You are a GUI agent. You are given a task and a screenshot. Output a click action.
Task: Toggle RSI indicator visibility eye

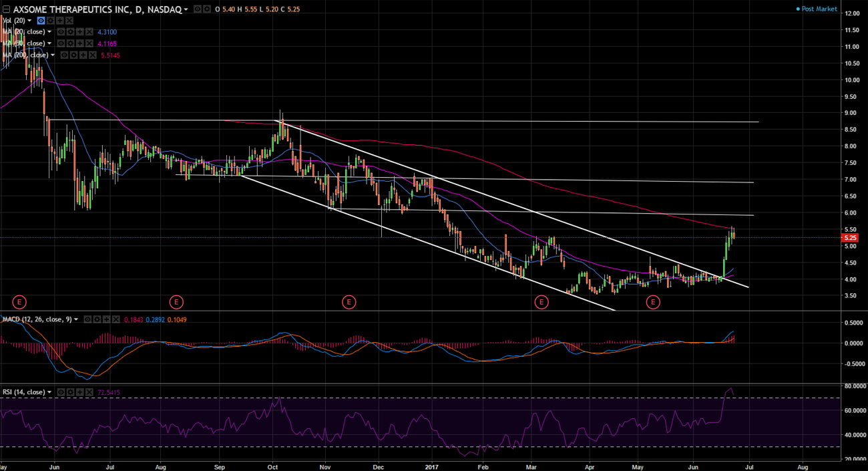61,392
